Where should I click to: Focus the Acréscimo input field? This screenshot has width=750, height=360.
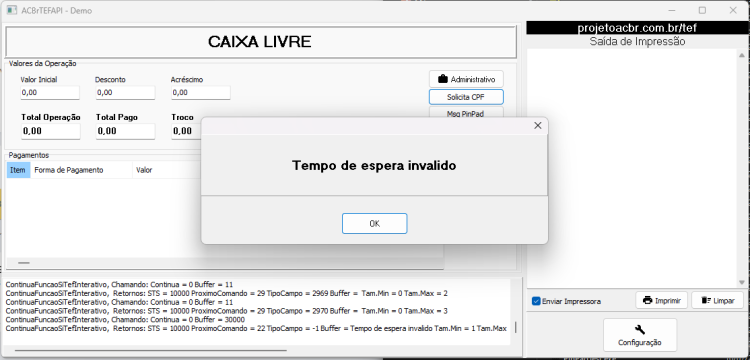coord(200,93)
